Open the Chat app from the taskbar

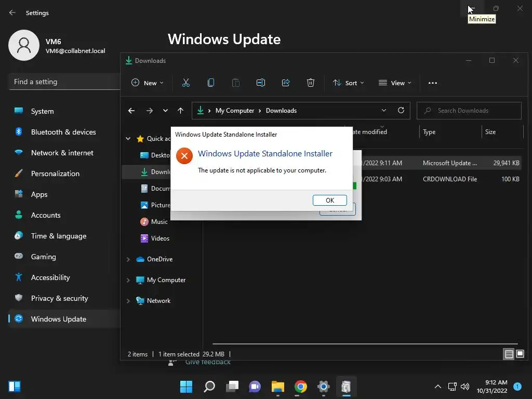pyautogui.click(x=255, y=387)
